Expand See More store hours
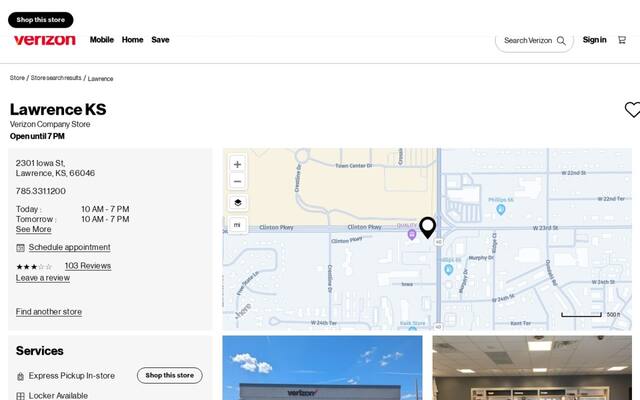 (33, 229)
